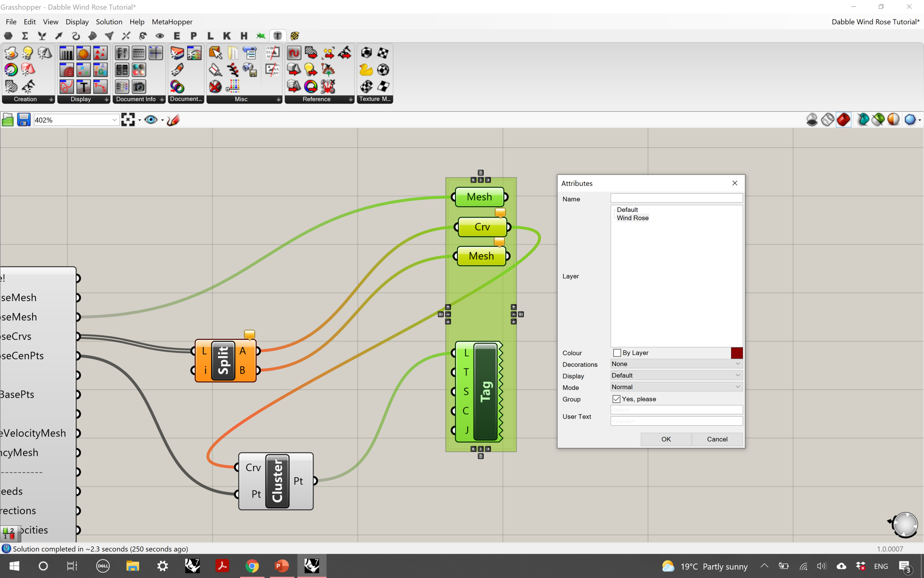Expand the Decorations dropdown menu
Image resolution: width=924 pixels, height=578 pixels.
[737, 364]
